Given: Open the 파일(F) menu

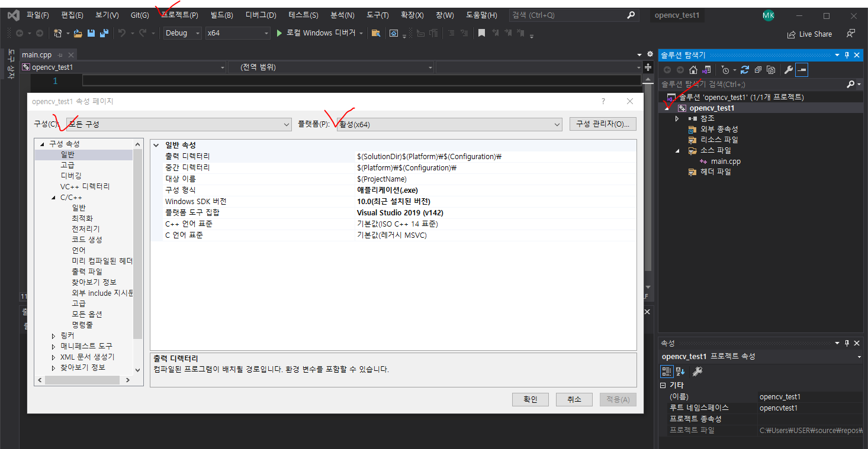Looking at the screenshot, I should [37, 15].
